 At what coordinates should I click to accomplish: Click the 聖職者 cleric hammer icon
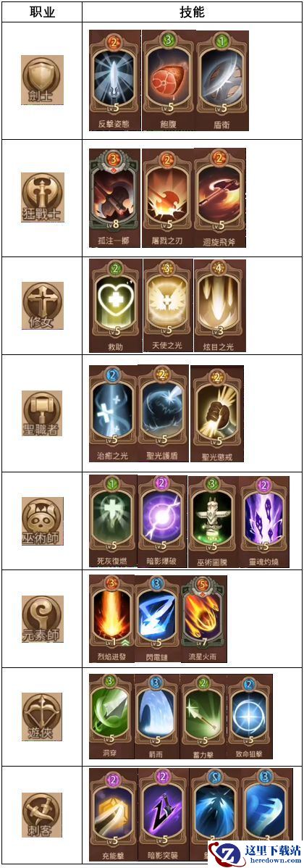(x=42, y=413)
